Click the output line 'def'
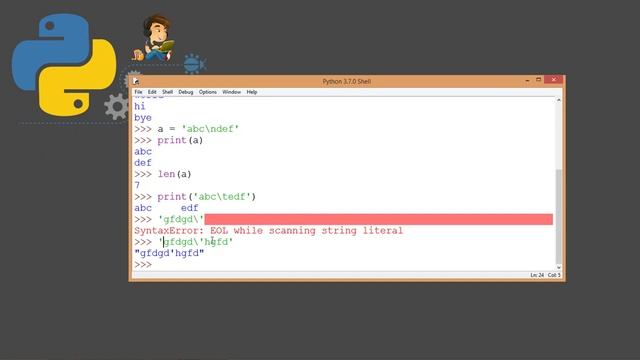This screenshot has width=640, height=360. 143,163
